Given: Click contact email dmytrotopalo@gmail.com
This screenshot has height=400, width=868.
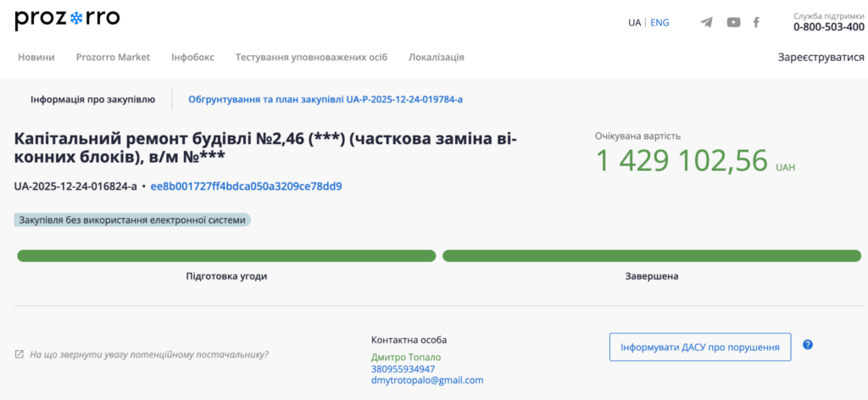Looking at the screenshot, I should 427,381.
